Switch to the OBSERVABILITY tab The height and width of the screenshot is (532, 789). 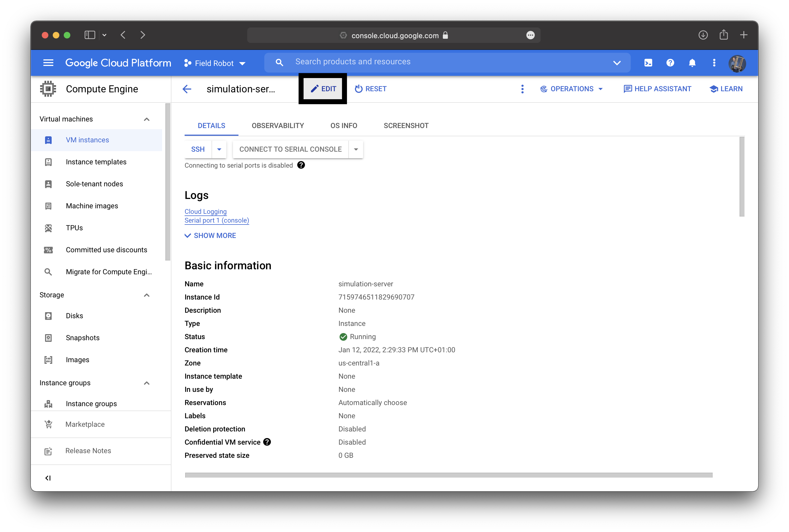click(x=277, y=126)
